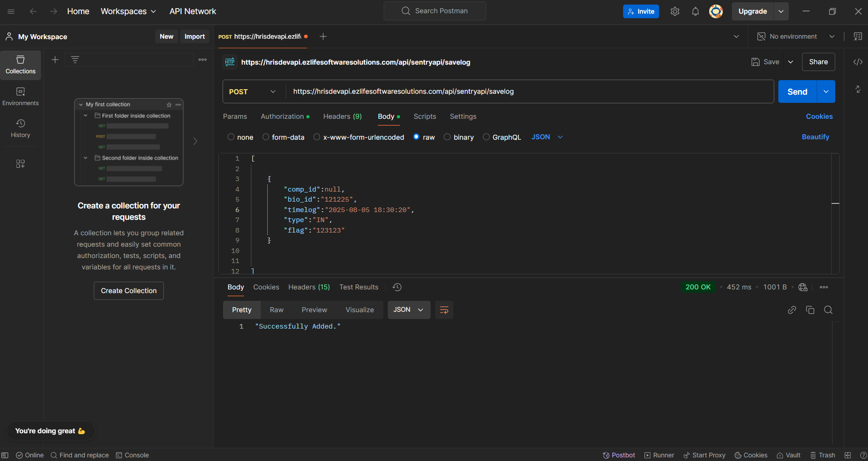
Task: Create new collection with plus icon
Action: tap(55, 60)
